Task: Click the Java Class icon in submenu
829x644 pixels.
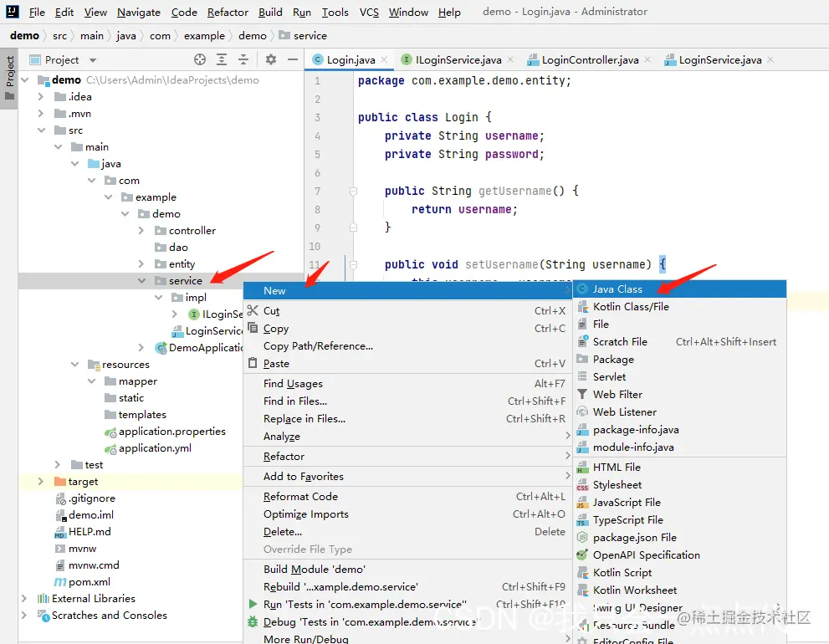Action: 582,289
